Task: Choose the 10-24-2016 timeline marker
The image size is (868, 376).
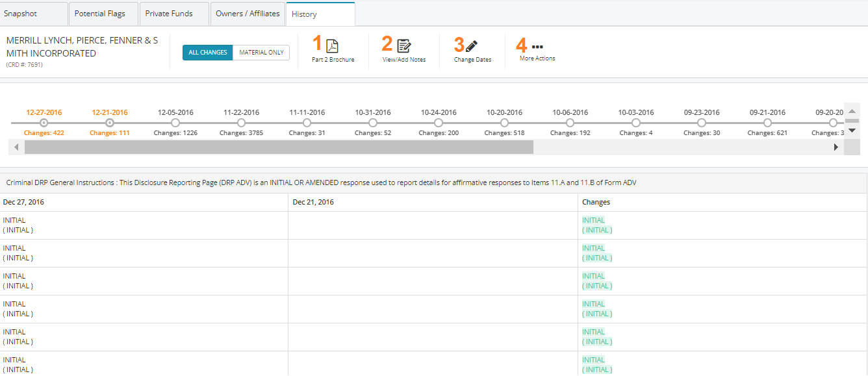Action: [439, 123]
